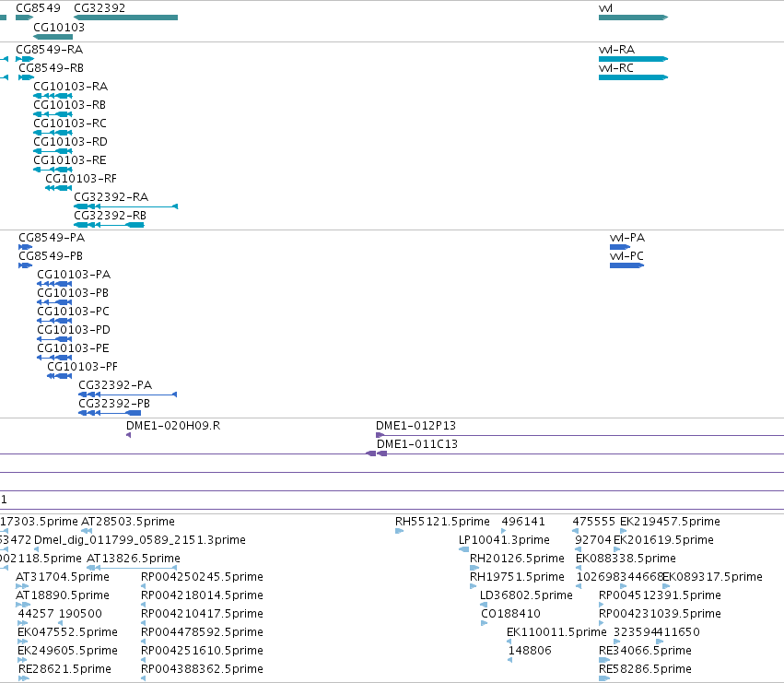Click the AT13826.5prime EST label
This screenshot has height=683, width=784.
(134, 559)
